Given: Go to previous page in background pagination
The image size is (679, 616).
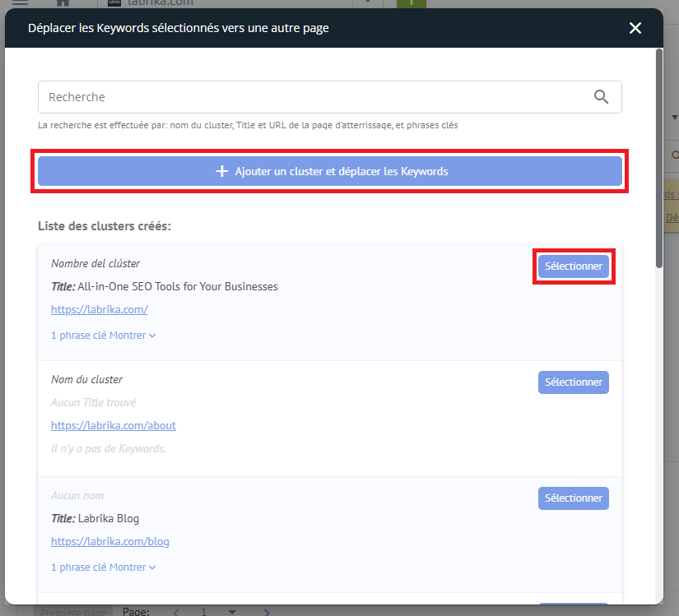Looking at the screenshot, I should click(x=176, y=612).
